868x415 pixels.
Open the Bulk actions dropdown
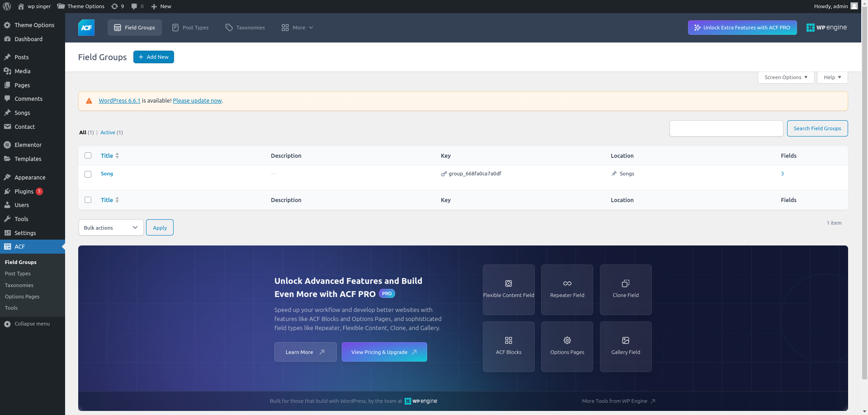(111, 227)
